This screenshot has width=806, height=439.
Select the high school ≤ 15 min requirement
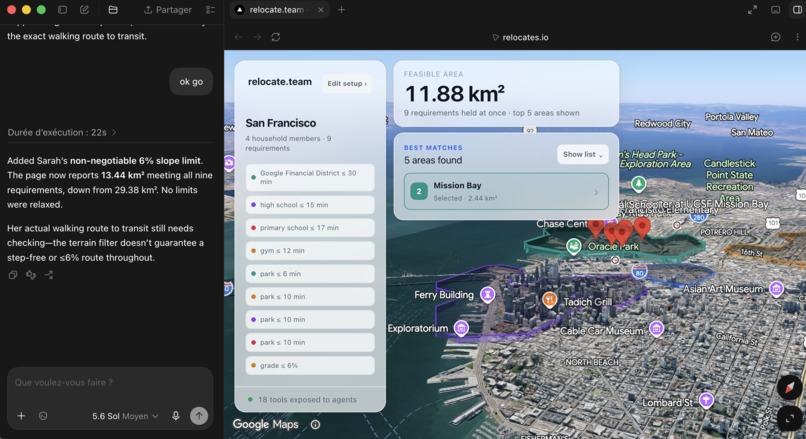tap(310, 205)
